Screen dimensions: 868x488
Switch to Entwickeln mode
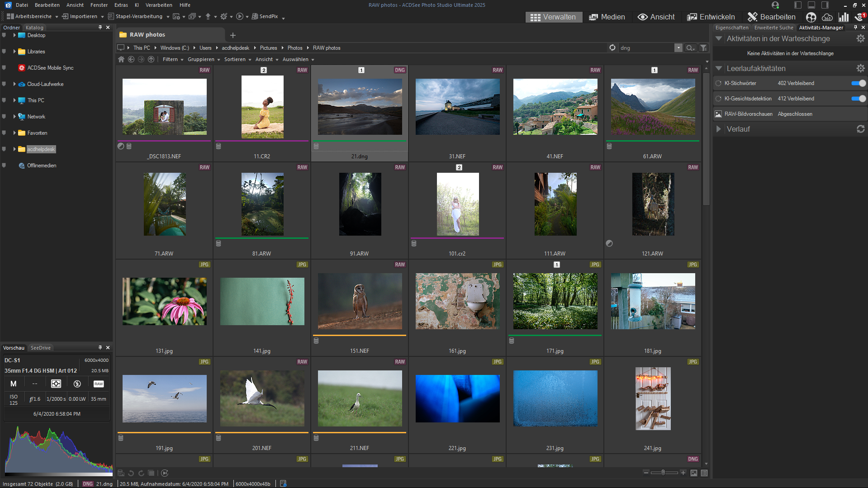pos(711,17)
